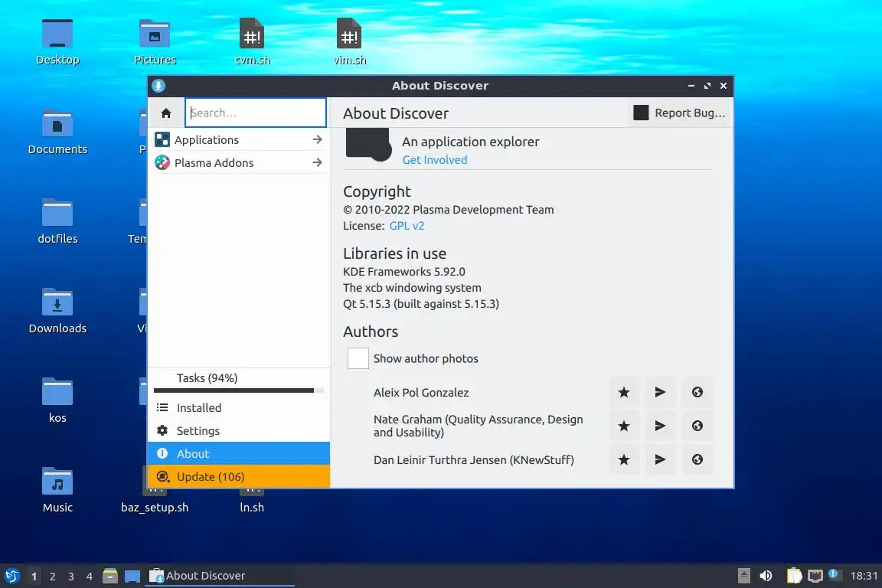Select the kos folder on the desktop
Viewport: 882px width, 588px height.
click(x=57, y=400)
